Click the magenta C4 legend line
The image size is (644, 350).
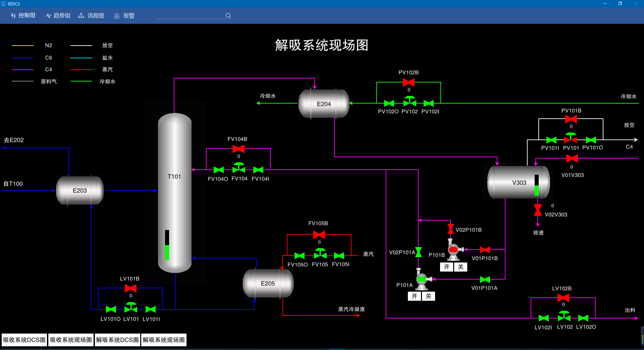coord(22,70)
